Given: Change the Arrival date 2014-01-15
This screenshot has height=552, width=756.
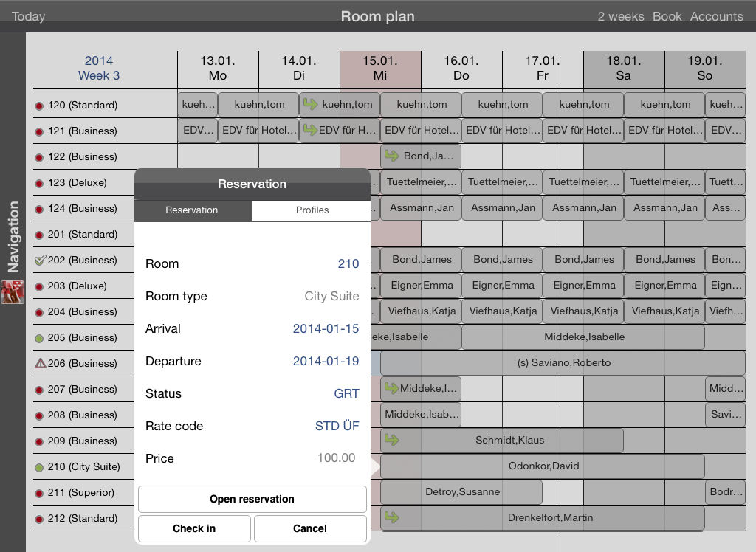Looking at the screenshot, I should 326,329.
